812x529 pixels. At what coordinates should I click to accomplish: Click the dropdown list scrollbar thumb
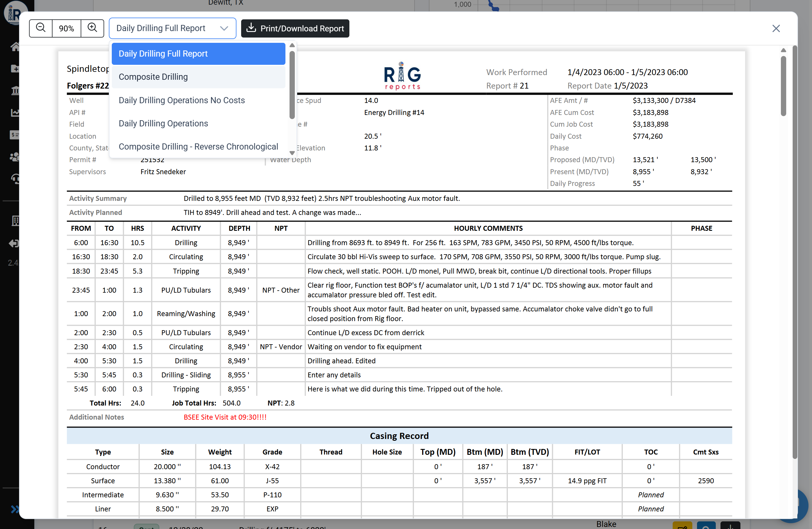(292, 84)
